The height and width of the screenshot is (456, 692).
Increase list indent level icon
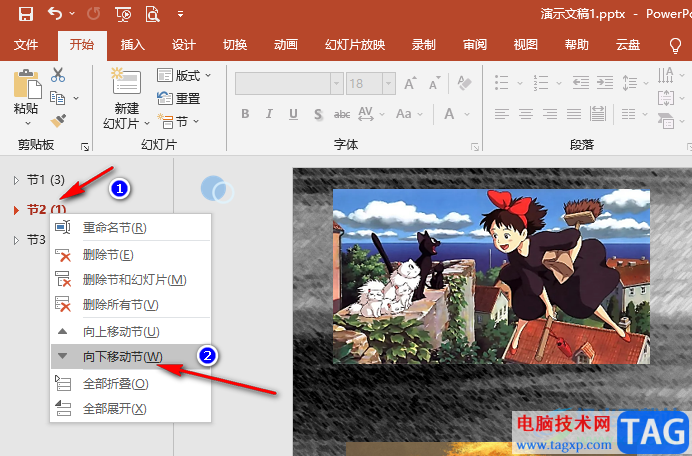605,83
